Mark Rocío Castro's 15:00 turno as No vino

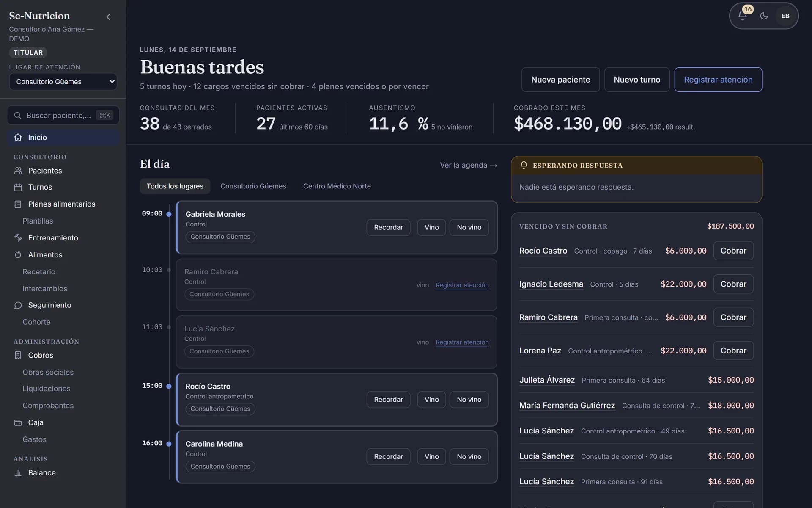[x=469, y=400]
